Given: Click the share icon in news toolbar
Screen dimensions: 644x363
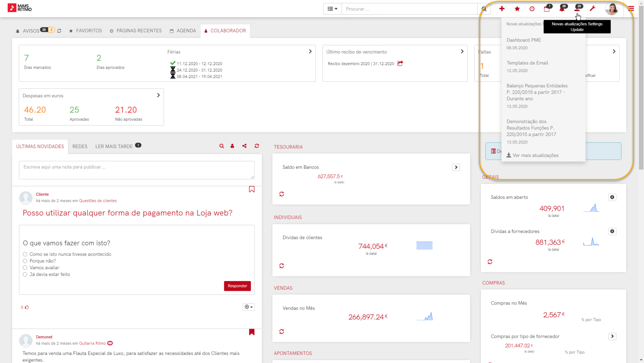Looking at the screenshot, I should (x=245, y=146).
